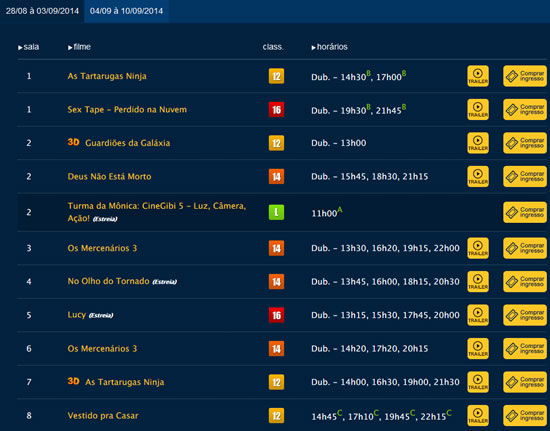Click the Lucy showtimes starting 13h15
Screen dimensions: 550x431
point(385,315)
